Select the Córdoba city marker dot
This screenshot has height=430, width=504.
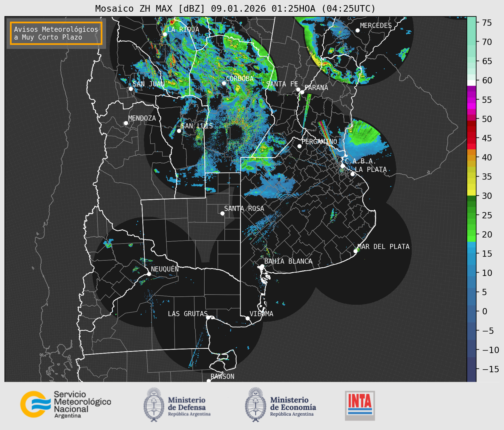pyautogui.click(x=224, y=83)
